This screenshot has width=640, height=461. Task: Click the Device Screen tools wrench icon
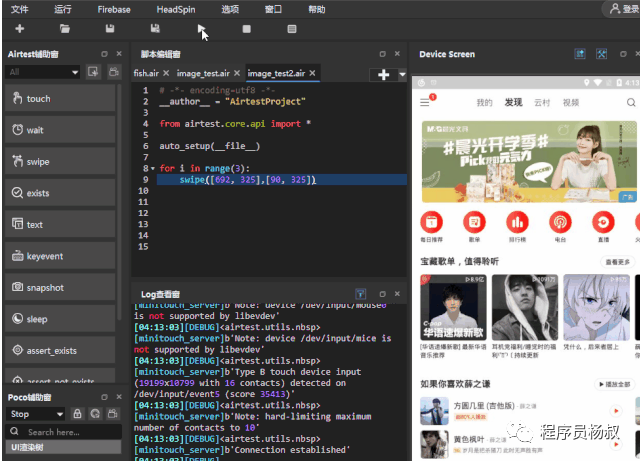(602, 54)
